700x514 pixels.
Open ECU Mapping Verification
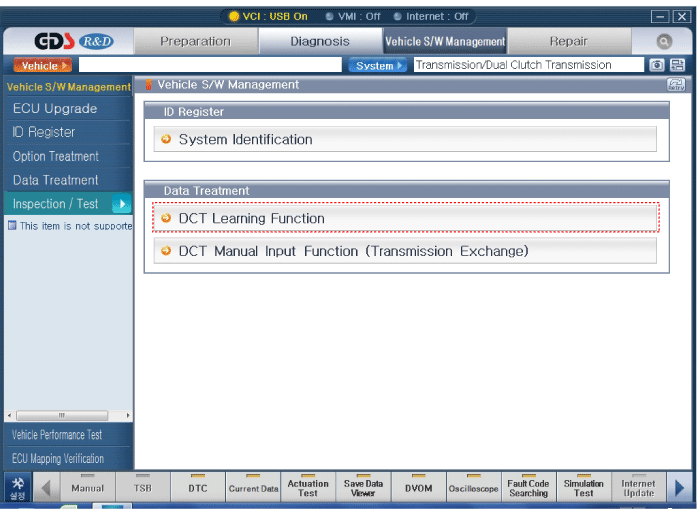point(58,459)
